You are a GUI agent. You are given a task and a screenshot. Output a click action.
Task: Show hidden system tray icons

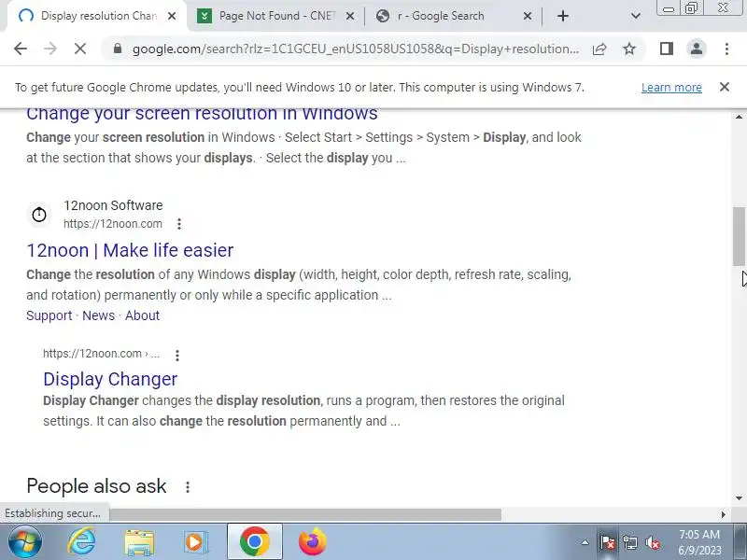pos(585,542)
